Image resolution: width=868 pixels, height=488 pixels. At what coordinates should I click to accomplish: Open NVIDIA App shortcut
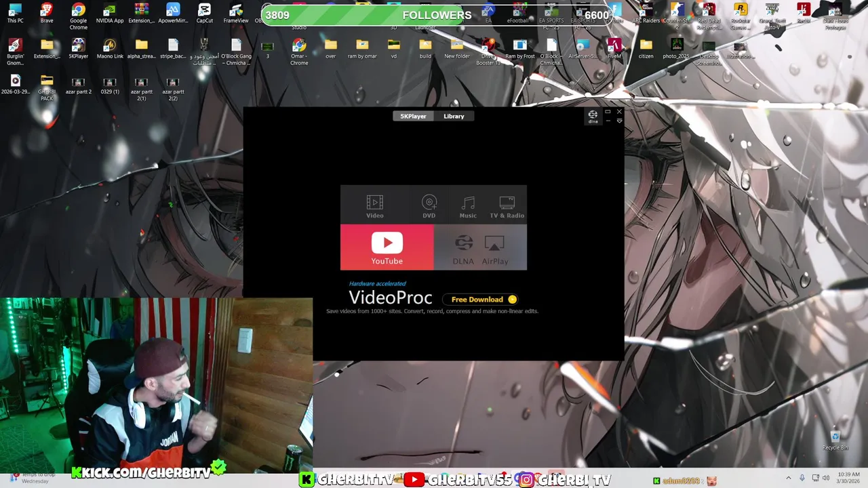(110, 14)
